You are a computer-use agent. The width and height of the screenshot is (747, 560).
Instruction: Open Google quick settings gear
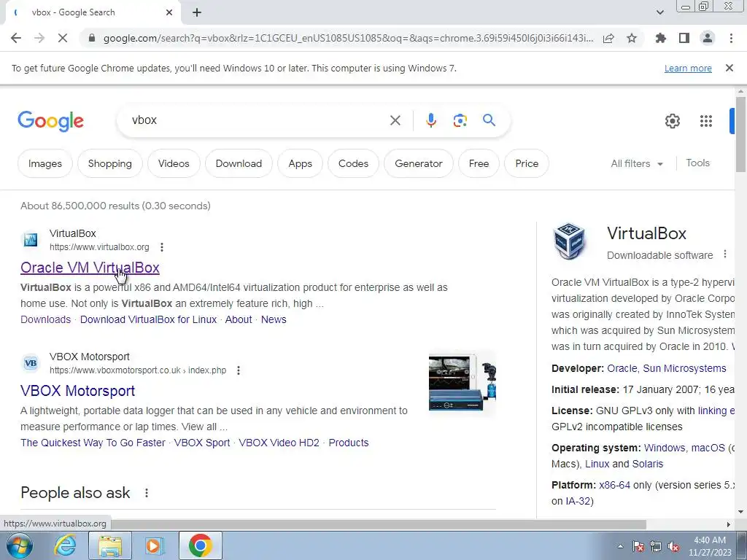tap(672, 121)
